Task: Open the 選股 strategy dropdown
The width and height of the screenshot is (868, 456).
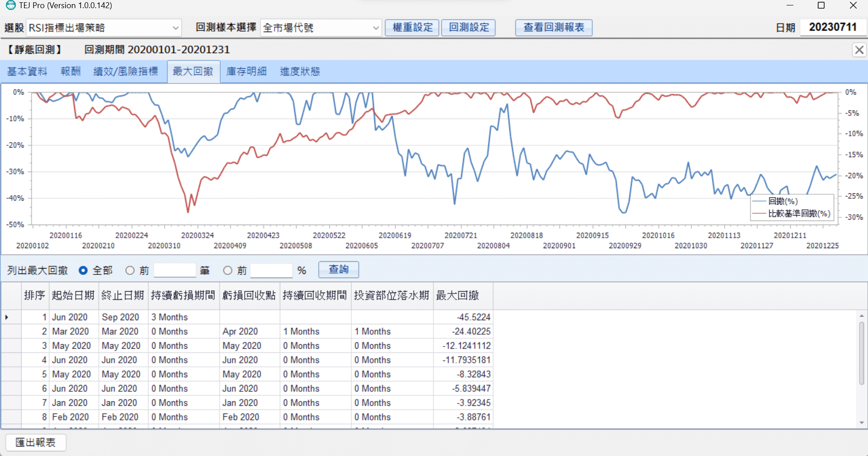Action: pos(175,28)
